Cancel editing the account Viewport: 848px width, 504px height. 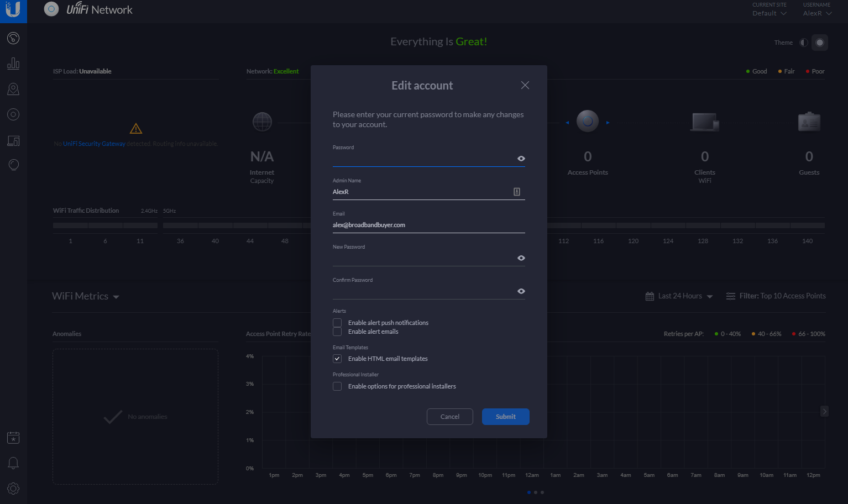click(449, 416)
